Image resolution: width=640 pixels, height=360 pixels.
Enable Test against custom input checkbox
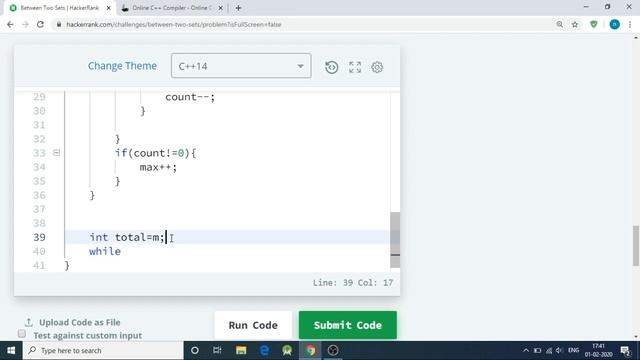pos(22,334)
